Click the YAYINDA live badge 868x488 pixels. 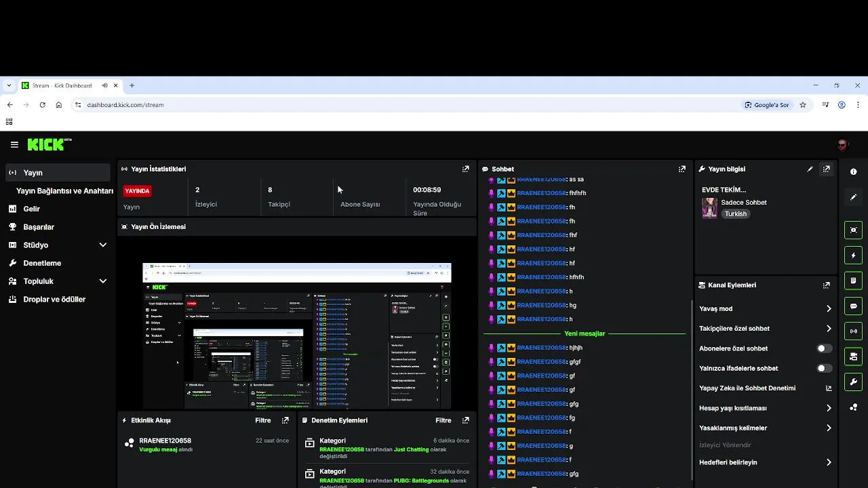pyautogui.click(x=137, y=191)
